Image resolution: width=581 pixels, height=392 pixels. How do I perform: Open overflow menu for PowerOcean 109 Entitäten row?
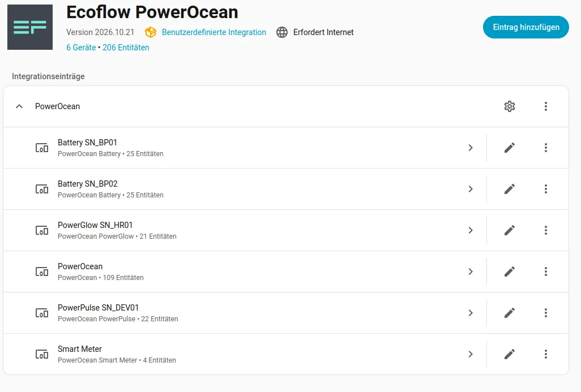[x=546, y=272]
